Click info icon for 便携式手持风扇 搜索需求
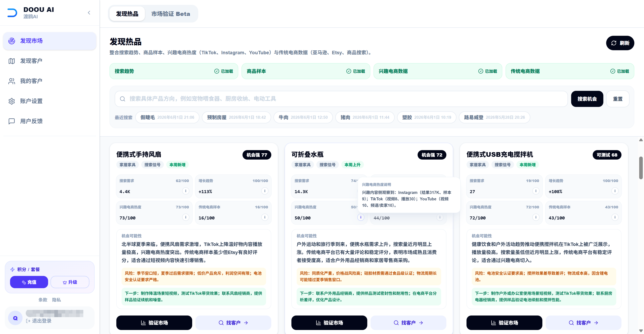This screenshot has height=334, width=644. point(186,191)
